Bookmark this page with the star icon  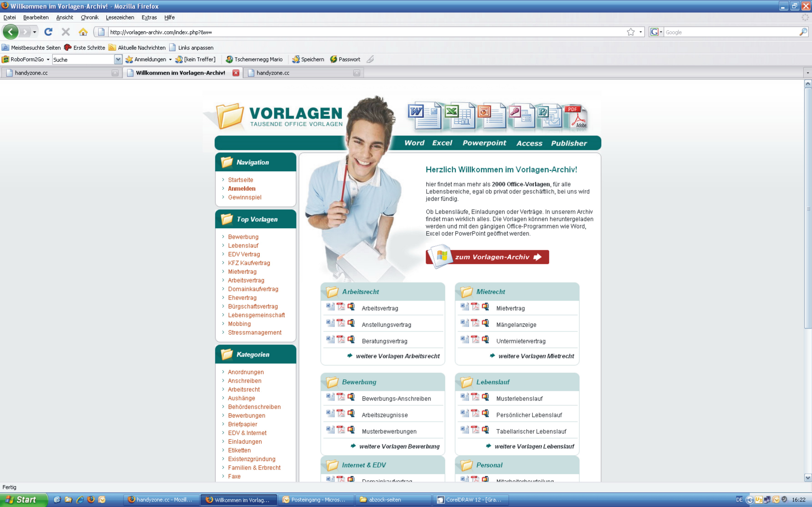point(630,32)
